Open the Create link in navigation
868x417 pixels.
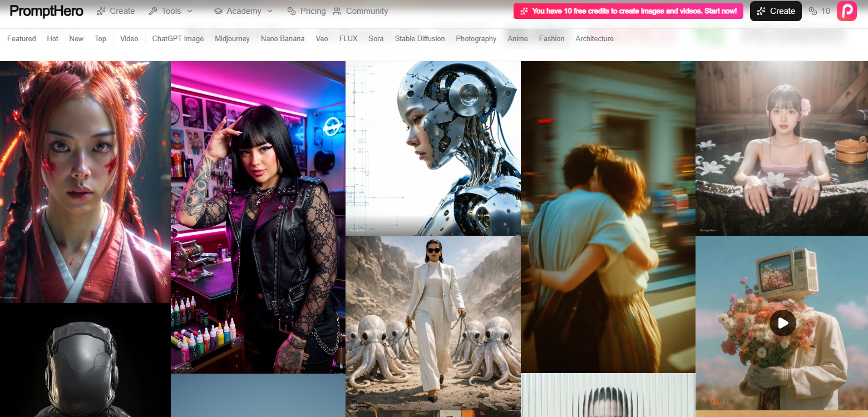(x=116, y=11)
